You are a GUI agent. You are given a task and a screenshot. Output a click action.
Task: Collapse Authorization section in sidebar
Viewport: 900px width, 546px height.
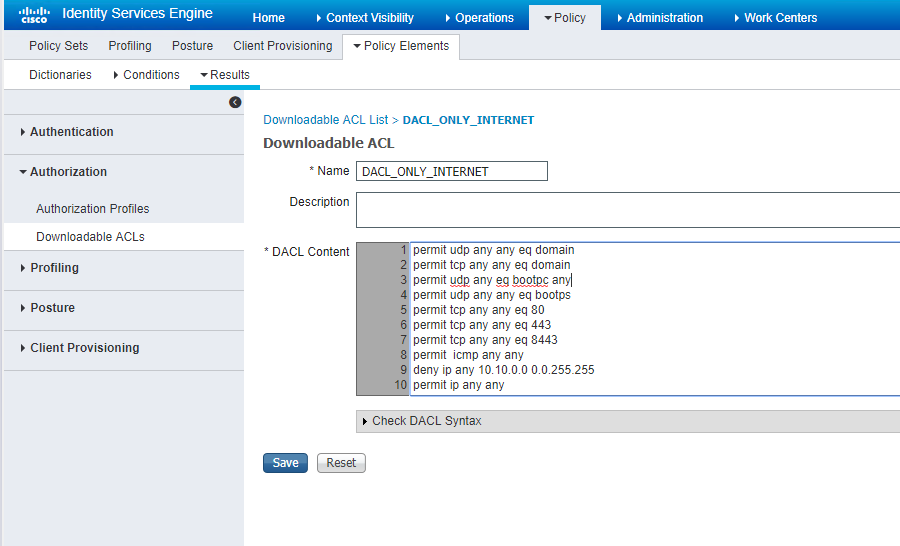coord(63,172)
